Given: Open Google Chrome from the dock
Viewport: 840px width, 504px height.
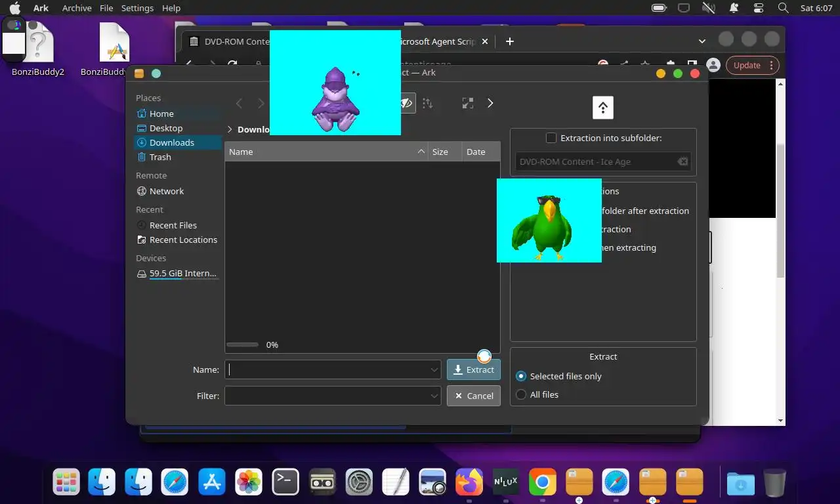Looking at the screenshot, I should tap(543, 483).
